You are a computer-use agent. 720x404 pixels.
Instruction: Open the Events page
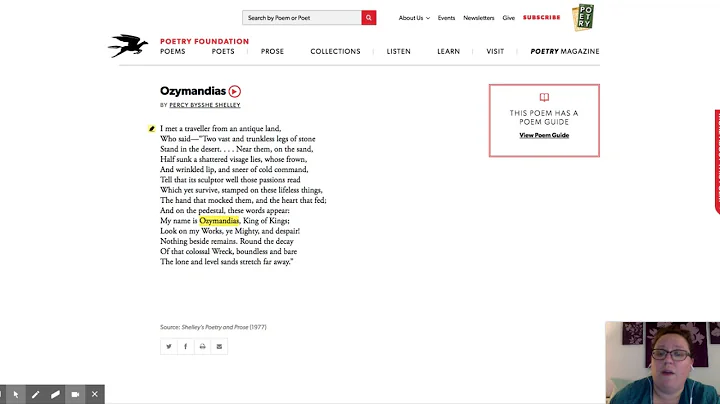click(x=446, y=18)
